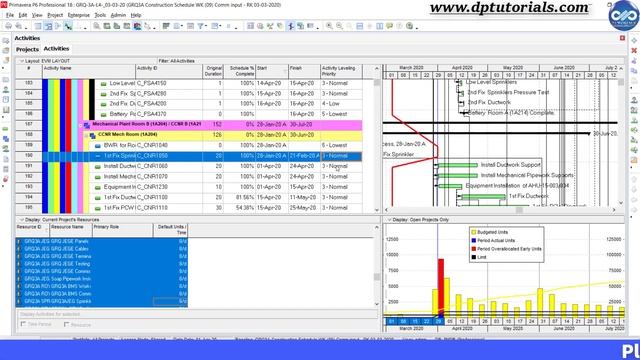
Task: Click the blue Period Actual Units legend swatch
Action: pos(474,240)
